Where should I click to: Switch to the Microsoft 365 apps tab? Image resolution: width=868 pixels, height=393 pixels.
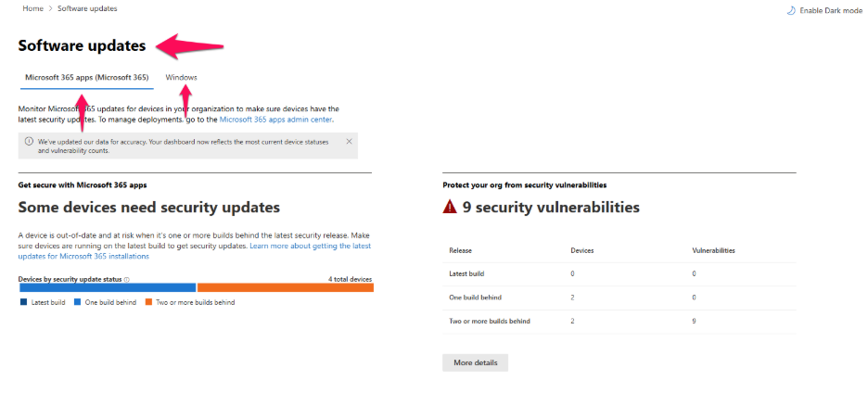(86, 77)
